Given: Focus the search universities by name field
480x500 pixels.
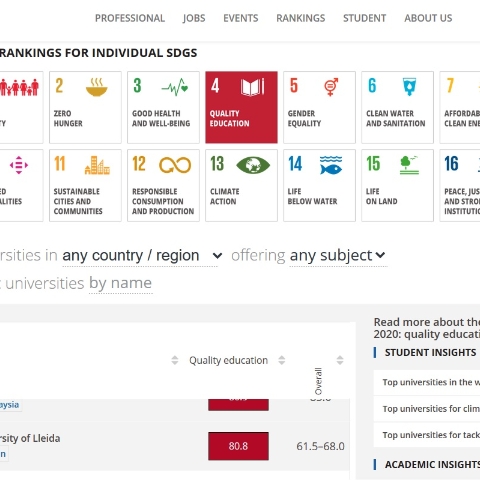Looking at the screenshot, I should (120, 283).
